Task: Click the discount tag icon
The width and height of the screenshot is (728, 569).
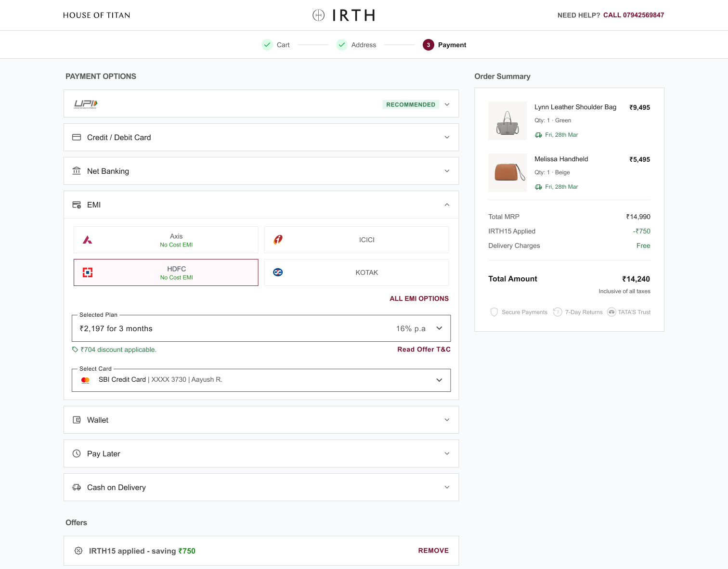Action: (75, 349)
